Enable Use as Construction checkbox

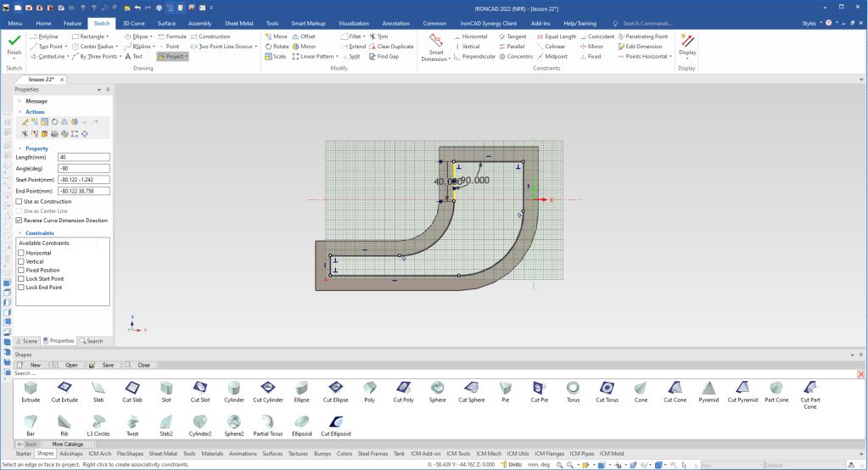[20, 201]
